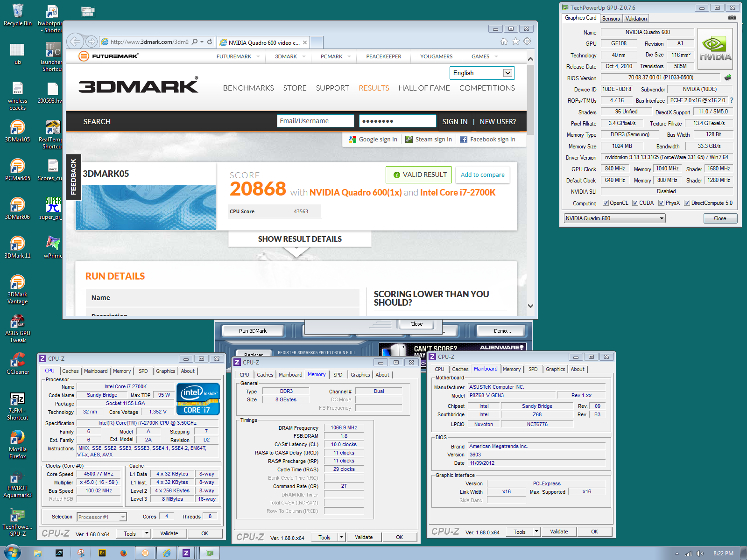Click Facebook sign in link

pyautogui.click(x=488, y=140)
